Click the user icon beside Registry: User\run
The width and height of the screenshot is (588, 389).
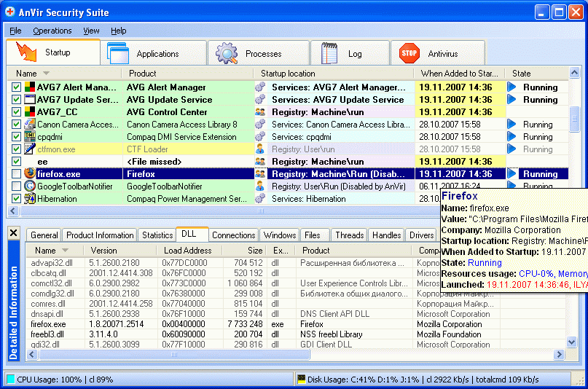(x=260, y=149)
